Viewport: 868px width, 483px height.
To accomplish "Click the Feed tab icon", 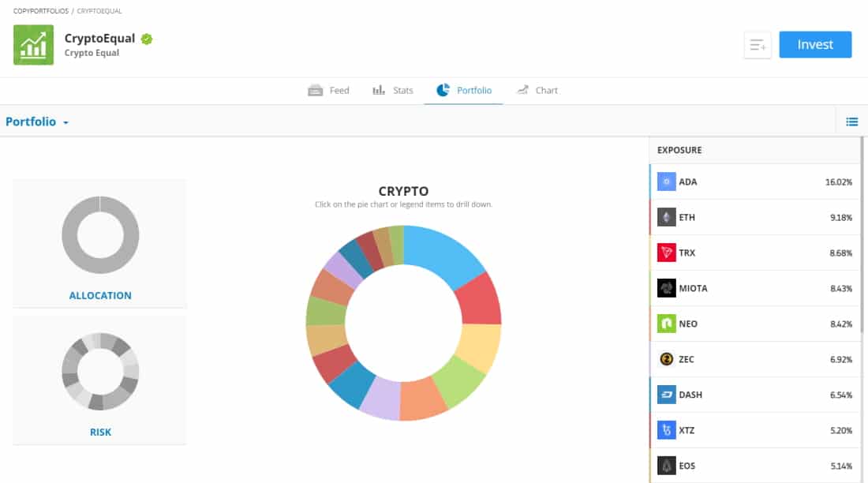I will [x=315, y=90].
